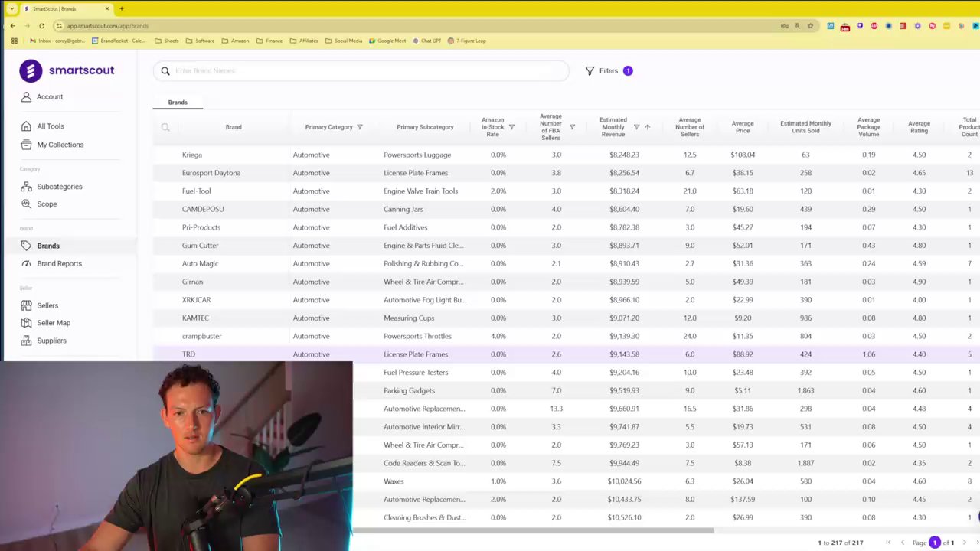The image size is (980, 551).
Task: Sort by the Brand column header
Action: (234, 127)
